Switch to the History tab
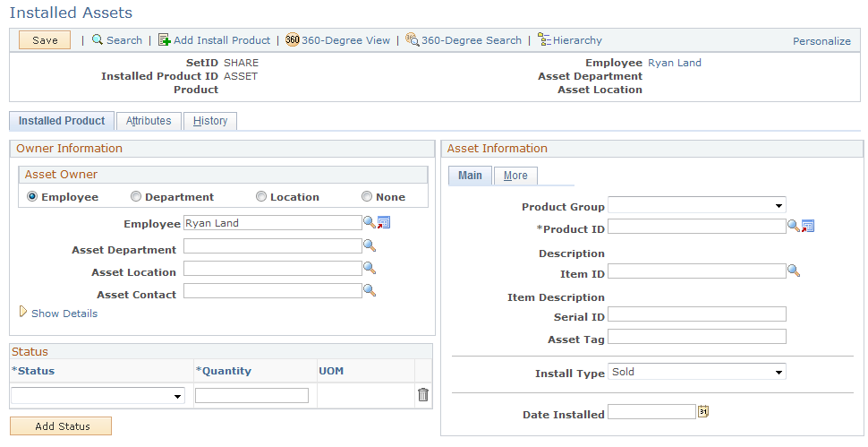This screenshot has height=447, width=868. 210,121
